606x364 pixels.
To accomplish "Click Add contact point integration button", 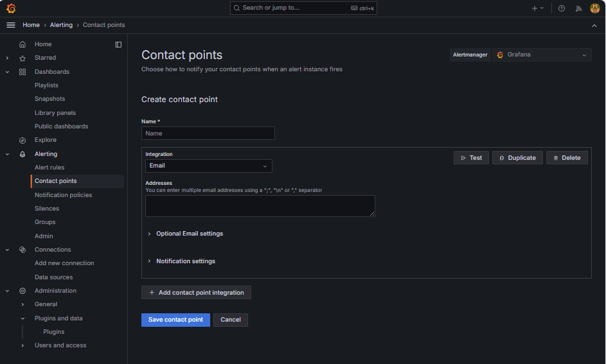I will 196,293.
